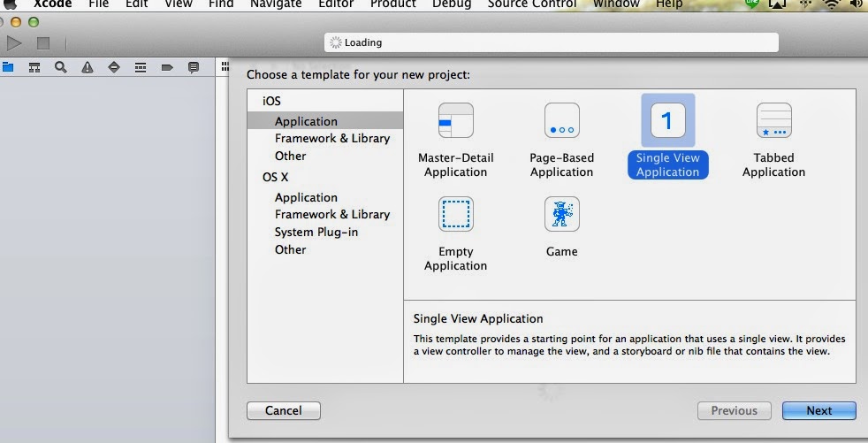Open the Issue navigator warning icon
The image size is (868, 443).
click(x=88, y=67)
